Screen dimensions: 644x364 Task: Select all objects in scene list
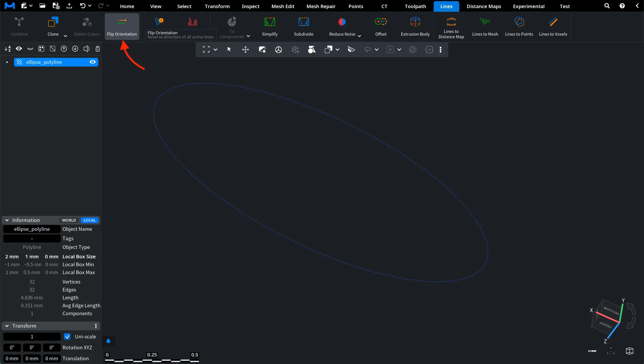click(41, 49)
